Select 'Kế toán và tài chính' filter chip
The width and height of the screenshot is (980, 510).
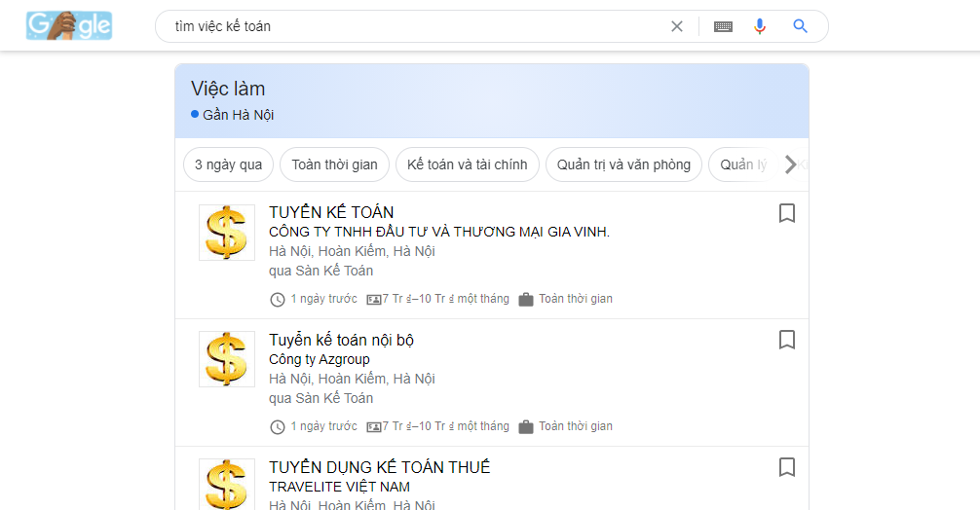[x=467, y=164]
